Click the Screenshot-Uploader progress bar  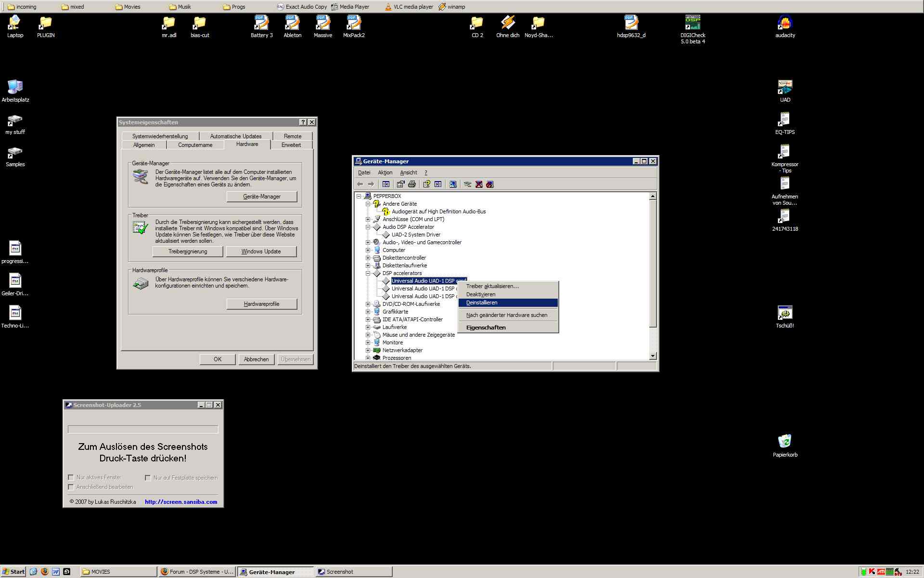[143, 429]
